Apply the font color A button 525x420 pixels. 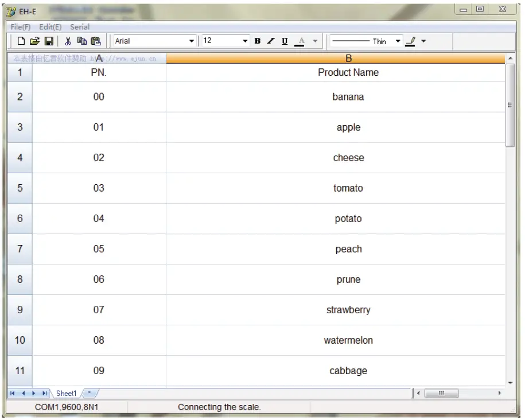click(x=301, y=41)
